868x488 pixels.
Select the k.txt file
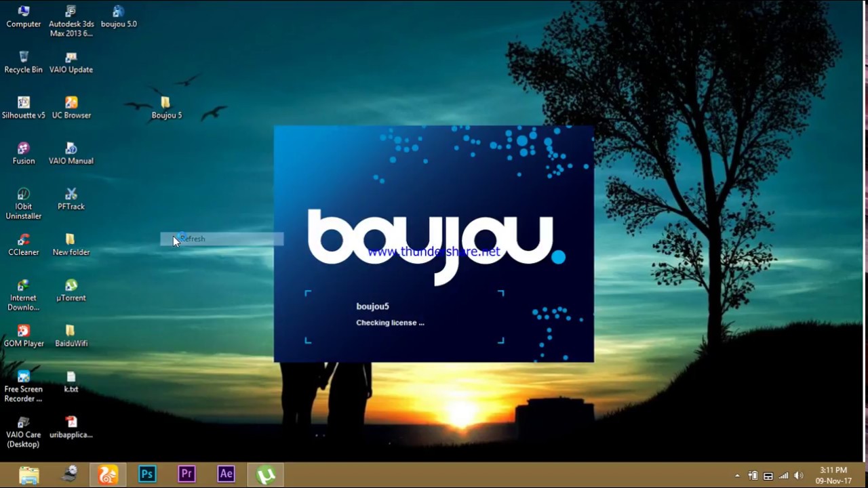pyautogui.click(x=71, y=382)
